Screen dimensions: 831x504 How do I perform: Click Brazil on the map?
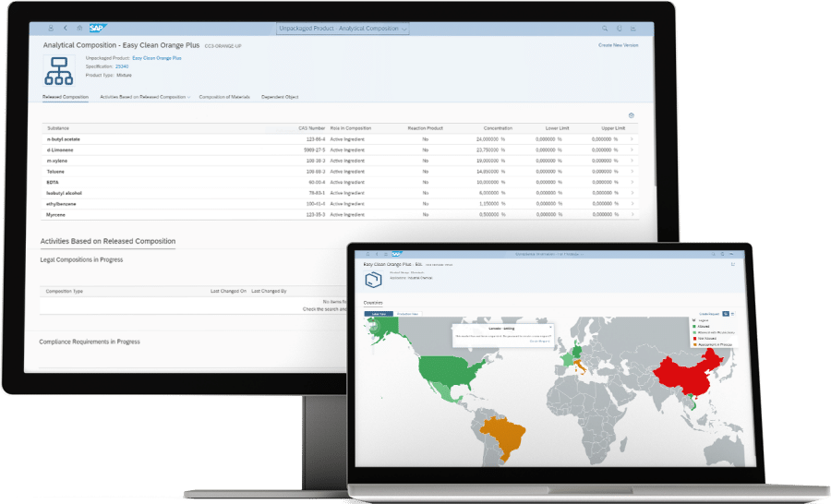pyautogui.click(x=503, y=436)
